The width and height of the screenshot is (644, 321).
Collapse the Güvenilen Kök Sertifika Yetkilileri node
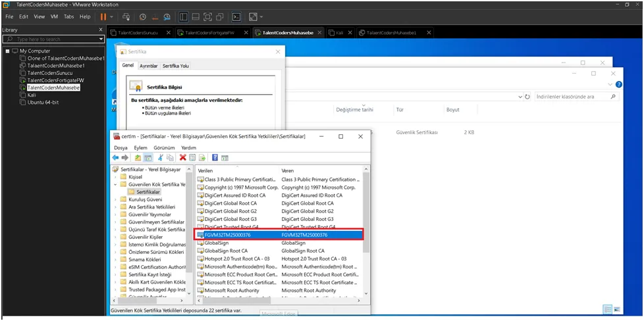click(115, 184)
